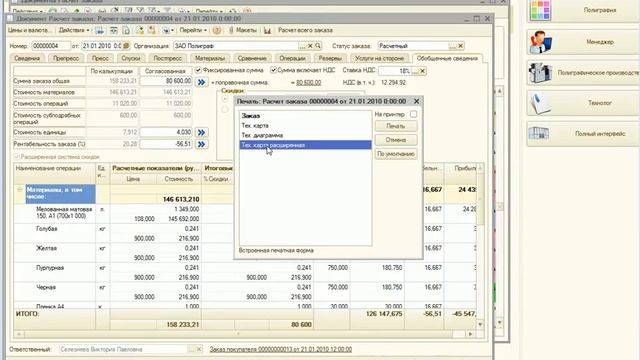Close the Печать dialog with its X
This screenshot has width=640, height=360.
[x=416, y=101]
